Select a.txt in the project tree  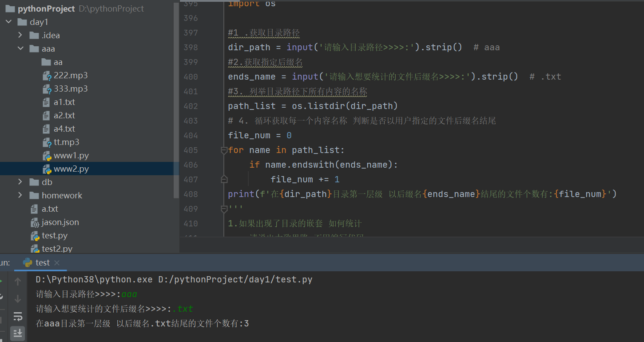[x=50, y=209]
